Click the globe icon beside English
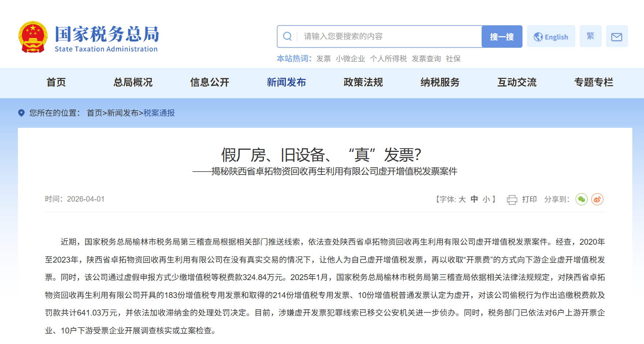 coord(538,37)
